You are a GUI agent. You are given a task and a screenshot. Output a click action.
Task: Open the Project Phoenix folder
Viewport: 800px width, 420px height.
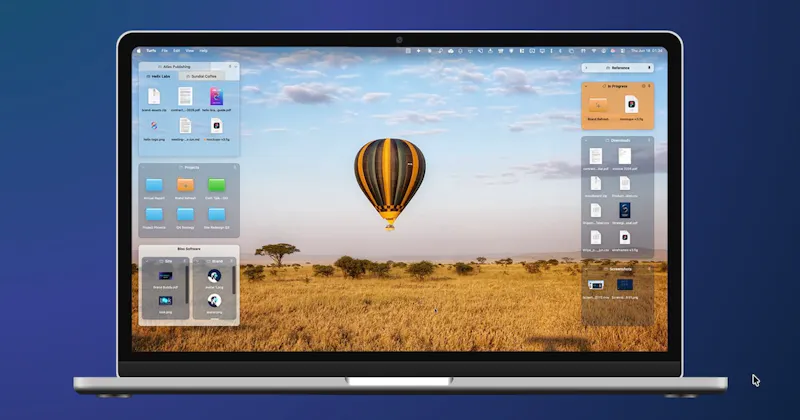click(x=154, y=214)
